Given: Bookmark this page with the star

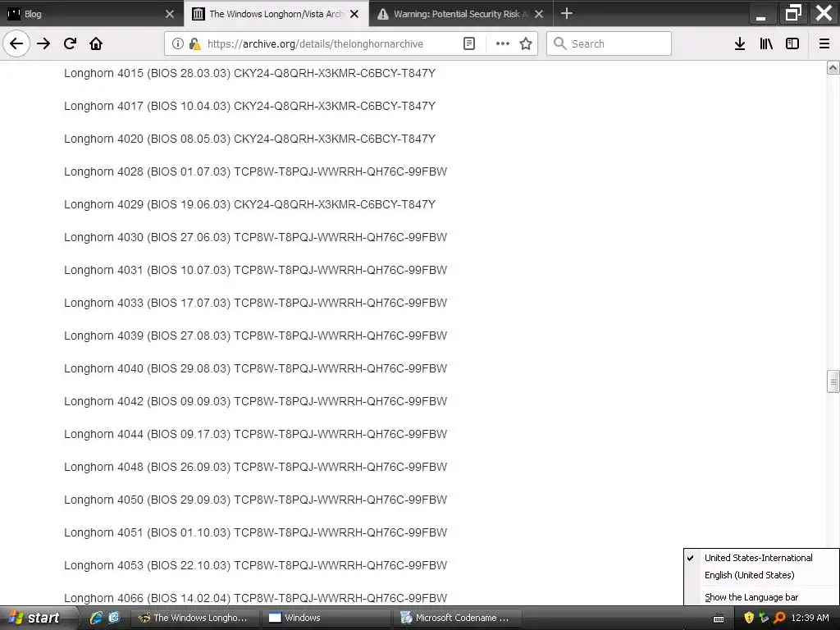Looking at the screenshot, I should click(x=526, y=43).
